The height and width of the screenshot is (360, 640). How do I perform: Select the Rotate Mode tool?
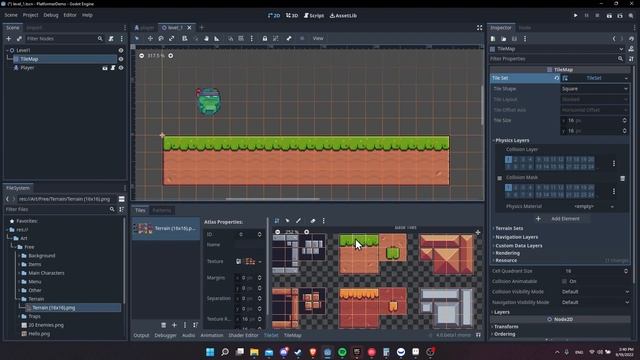pyautogui.click(x=161, y=38)
